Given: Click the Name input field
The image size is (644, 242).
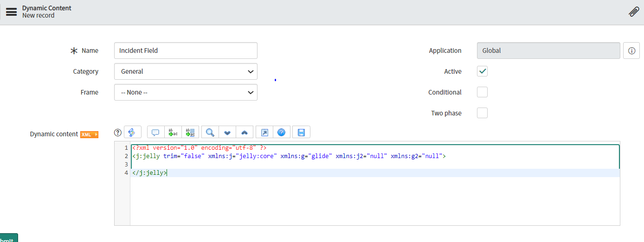Looking at the screenshot, I should click(x=186, y=51).
